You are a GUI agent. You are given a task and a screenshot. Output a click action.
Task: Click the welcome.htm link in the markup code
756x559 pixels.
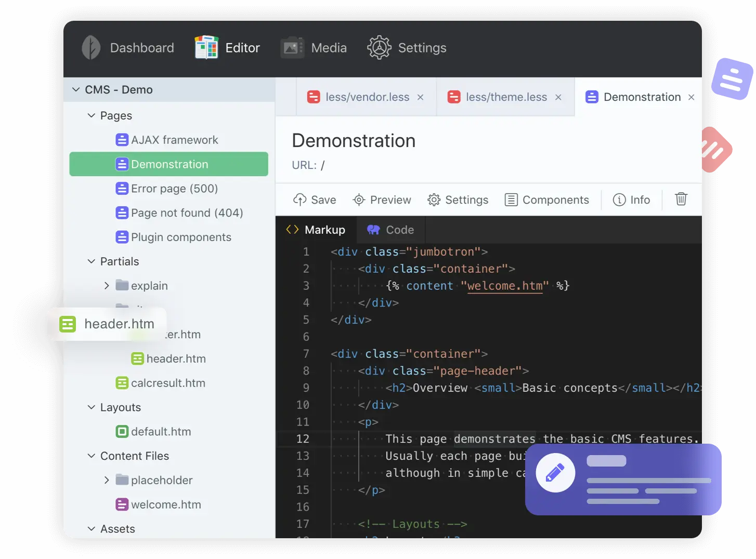pyautogui.click(x=504, y=285)
